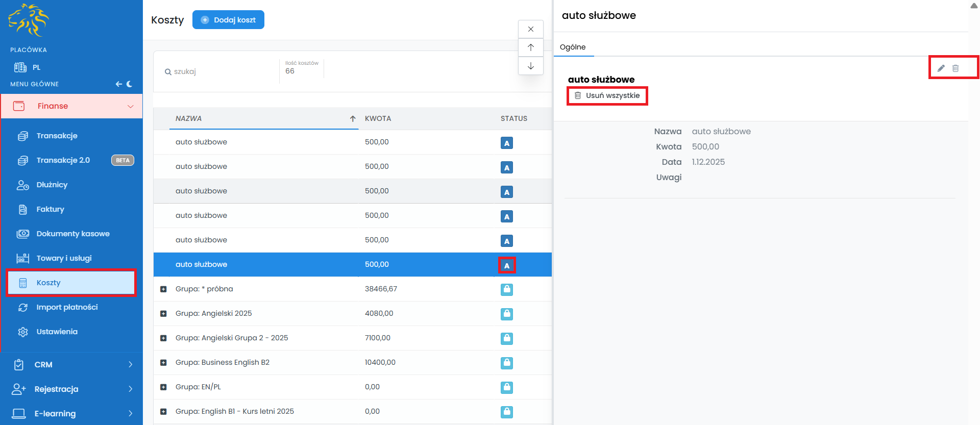Toggle dark mode moon icon
The height and width of the screenshot is (425, 980).
tap(130, 84)
